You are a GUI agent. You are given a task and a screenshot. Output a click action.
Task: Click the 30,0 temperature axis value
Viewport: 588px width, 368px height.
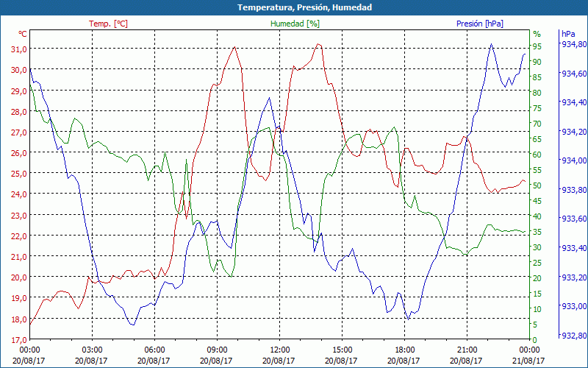point(18,70)
